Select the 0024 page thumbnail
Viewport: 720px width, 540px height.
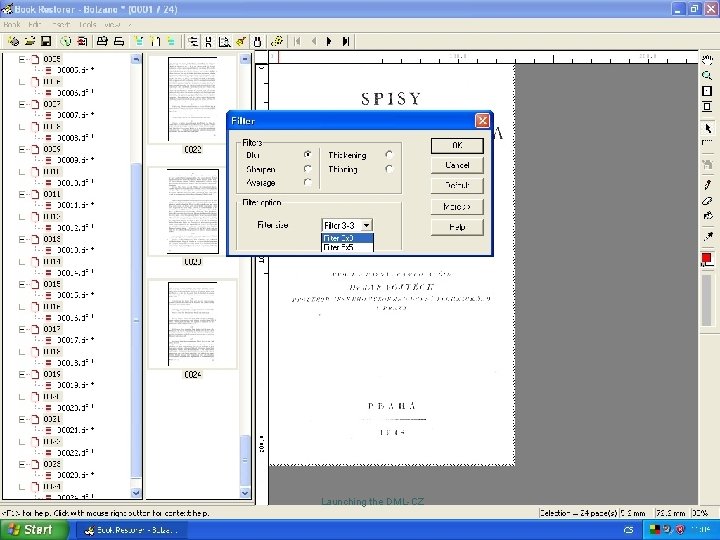pos(192,324)
